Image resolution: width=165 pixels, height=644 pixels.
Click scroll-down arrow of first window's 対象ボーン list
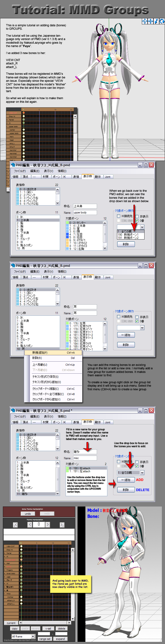tap(105, 248)
